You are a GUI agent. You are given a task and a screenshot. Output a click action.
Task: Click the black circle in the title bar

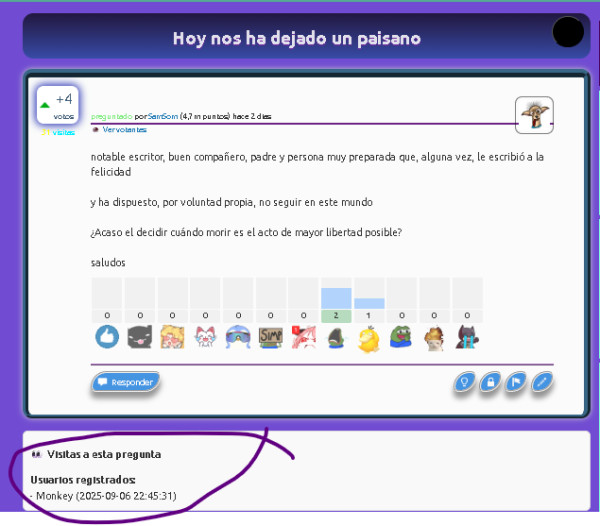point(568,32)
